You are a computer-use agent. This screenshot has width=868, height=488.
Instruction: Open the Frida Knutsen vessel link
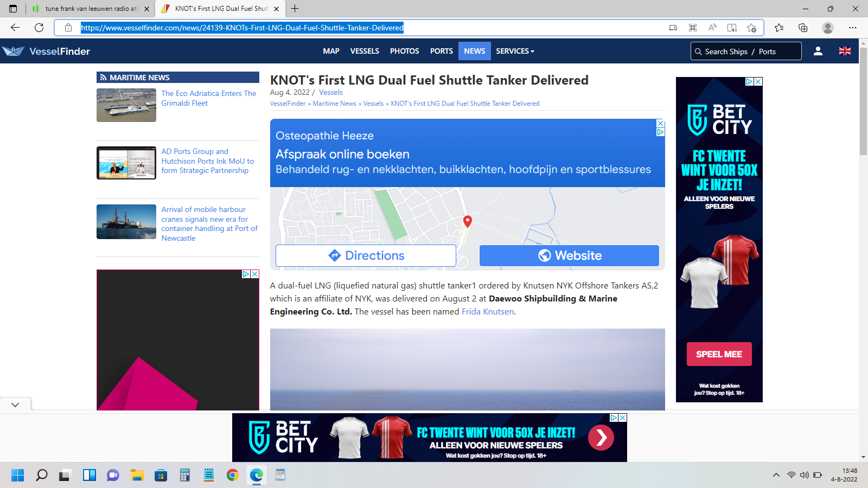coord(487,312)
